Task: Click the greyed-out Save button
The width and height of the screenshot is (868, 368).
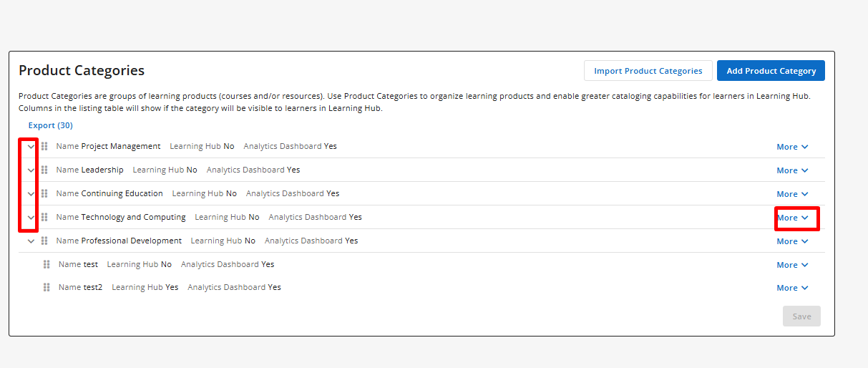Action: point(801,316)
